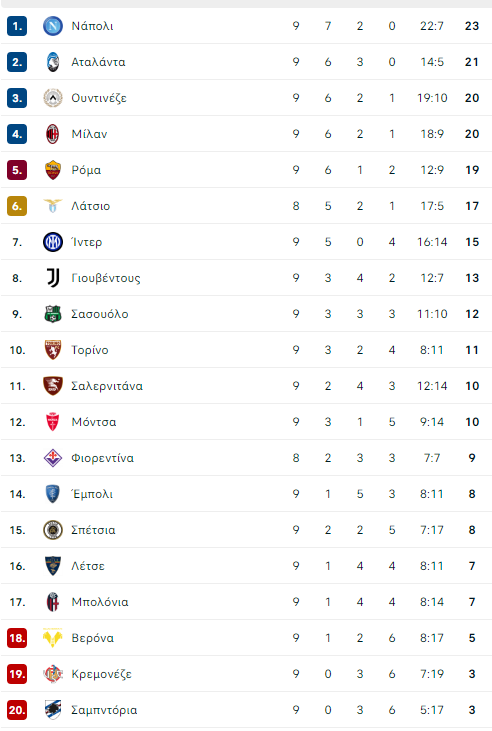Viewport: 492px width, 731px height.
Task: Open the Inter logo icon
Action: (53, 242)
